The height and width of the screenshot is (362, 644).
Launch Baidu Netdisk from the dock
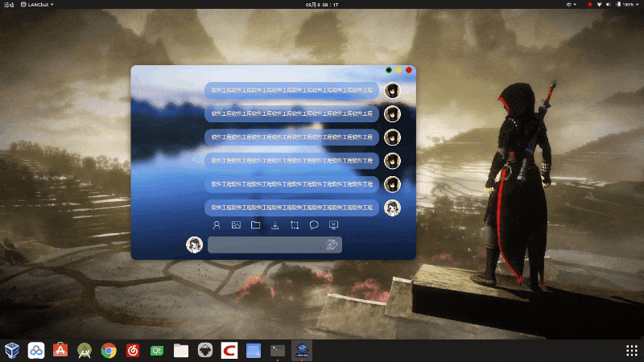click(36, 351)
